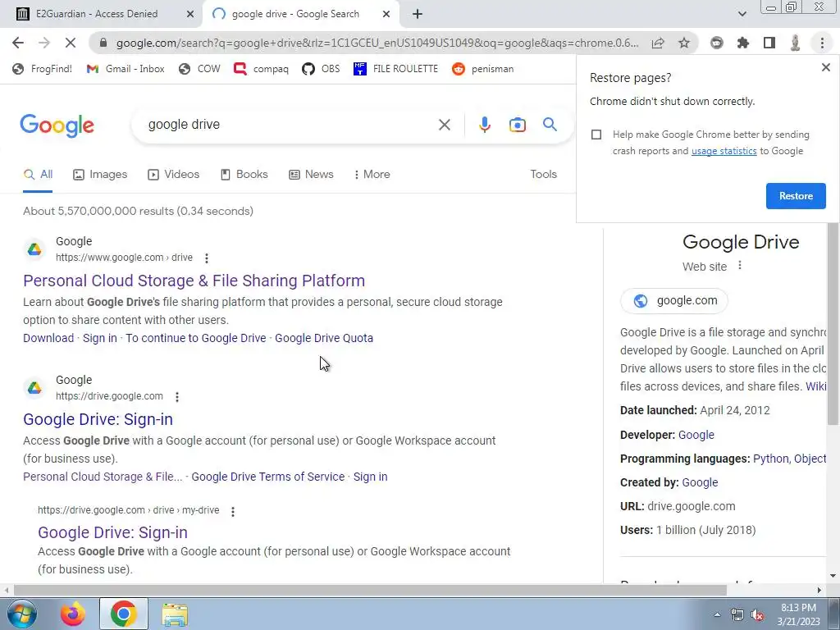The width and height of the screenshot is (840, 630).
Task: Open a new tab with the plus button
Action: click(x=418, y=15)
